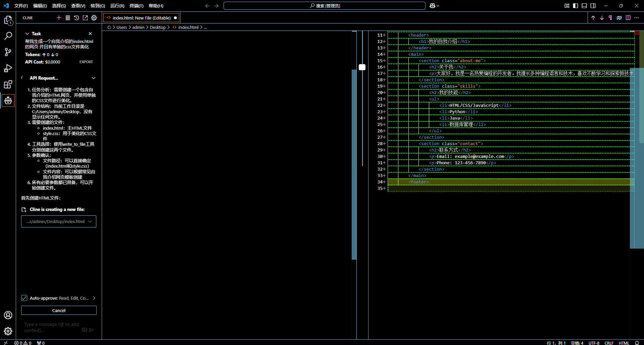Open the Search view in activity bar
Screen dimensions: 644x345
click(8, 36)
